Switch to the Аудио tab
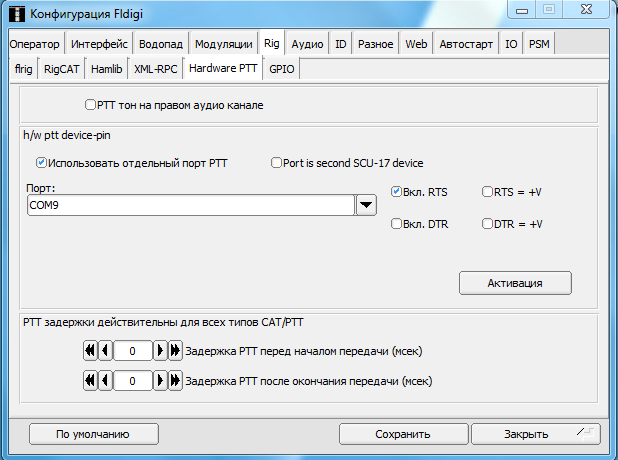The image size is (618, 460). (307, 44)
